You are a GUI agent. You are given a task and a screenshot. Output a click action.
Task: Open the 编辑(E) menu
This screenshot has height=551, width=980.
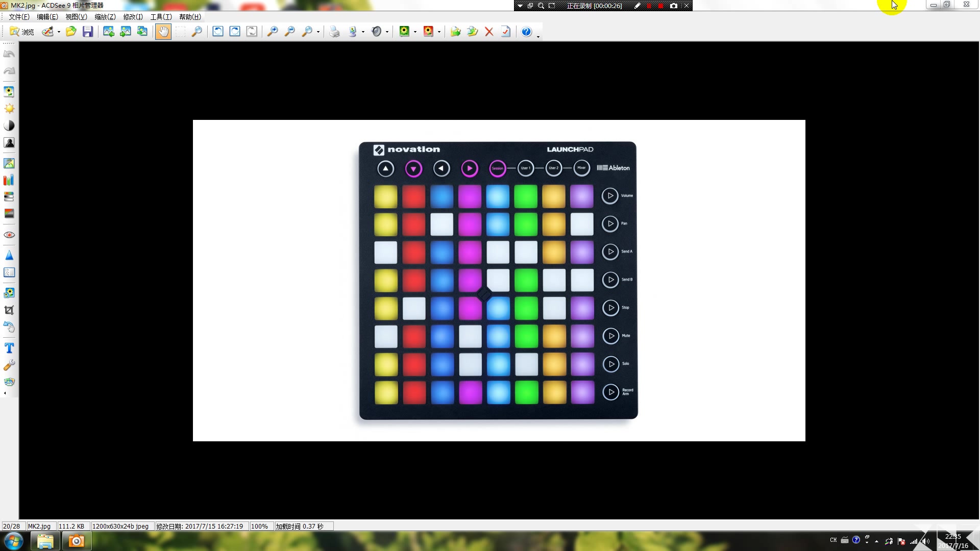[x=47, y=17]
